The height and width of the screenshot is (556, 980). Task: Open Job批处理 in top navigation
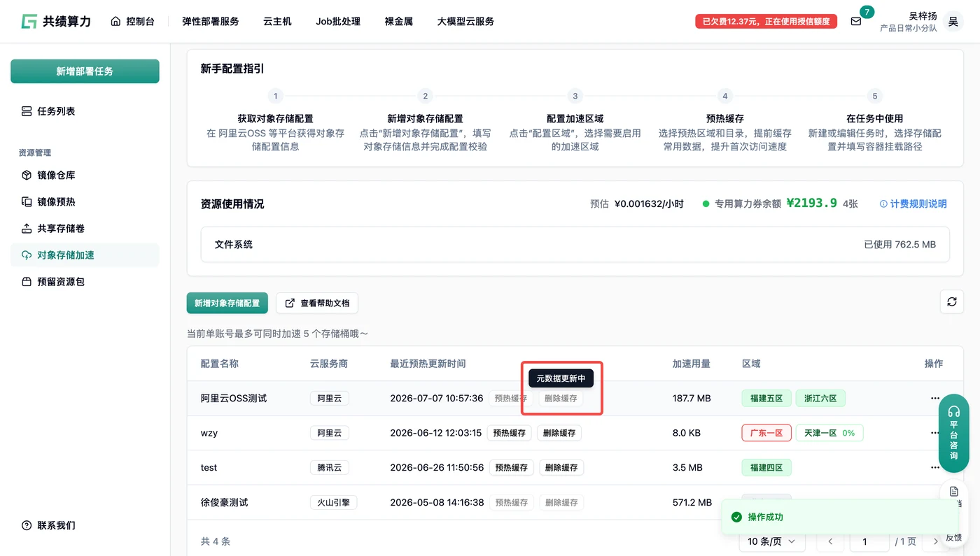(338, 21)
